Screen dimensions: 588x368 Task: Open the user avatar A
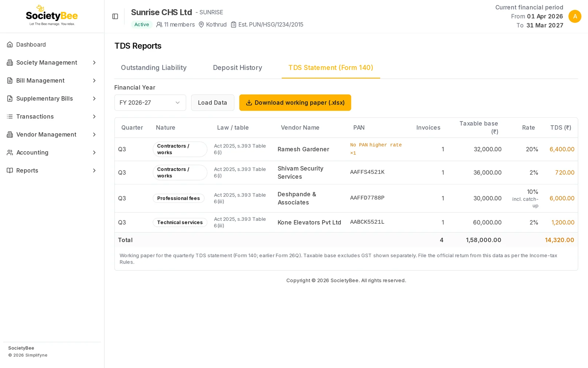pyautogui.click(x=575, y=17)
